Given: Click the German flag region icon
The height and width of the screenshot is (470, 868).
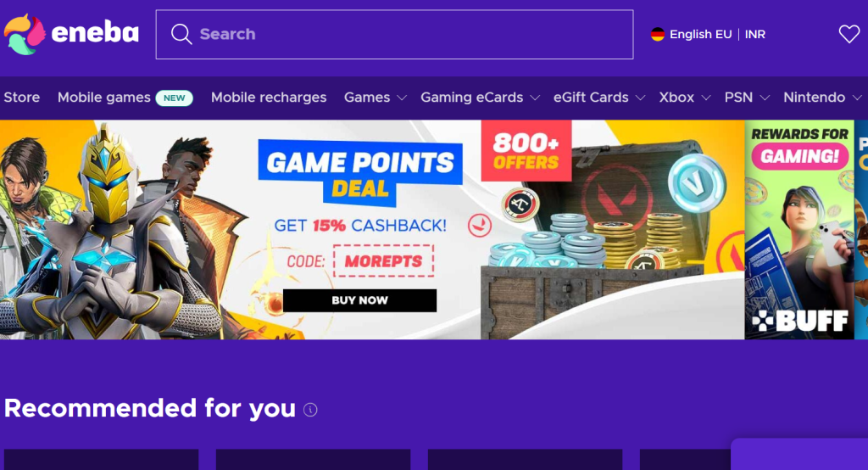Looking at the screenshot, I should (x=657, y=35).
